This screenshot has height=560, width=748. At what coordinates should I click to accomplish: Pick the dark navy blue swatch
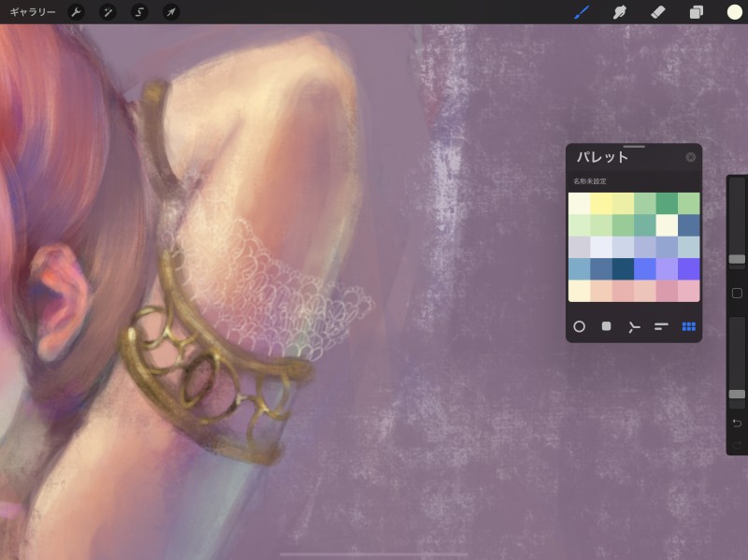click(x=623, y=269)
